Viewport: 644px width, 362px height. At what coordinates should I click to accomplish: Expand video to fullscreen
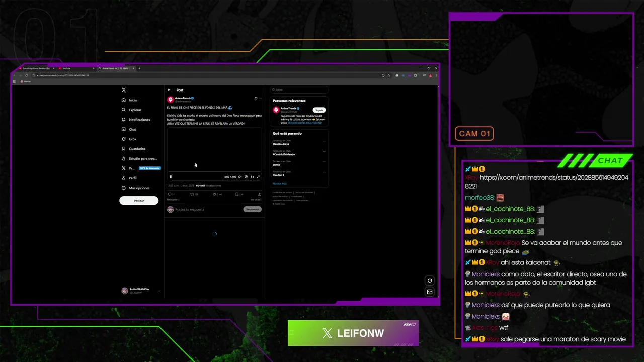258,177
